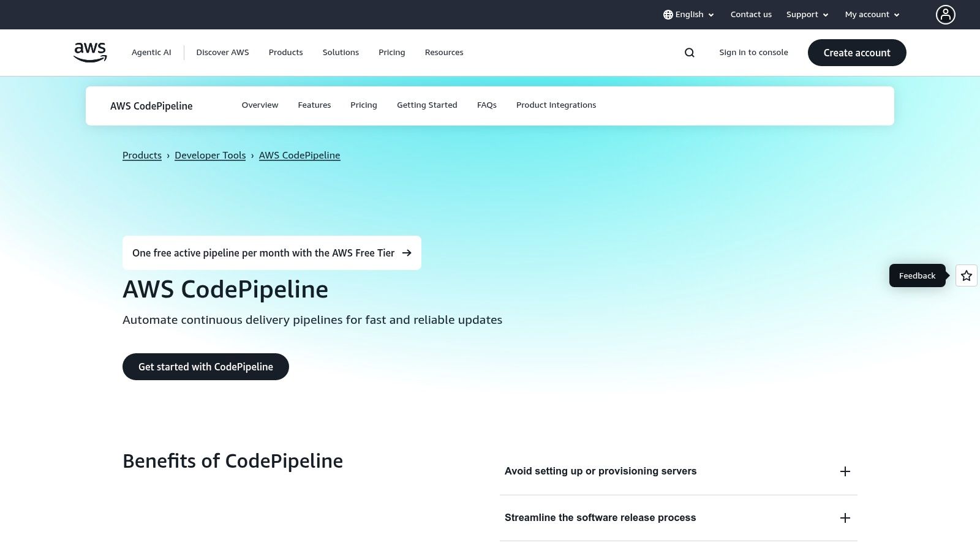Click Get started with CodePipeline button
The image size is (980, 551).
pyautogui.click(x=206, y=367)
